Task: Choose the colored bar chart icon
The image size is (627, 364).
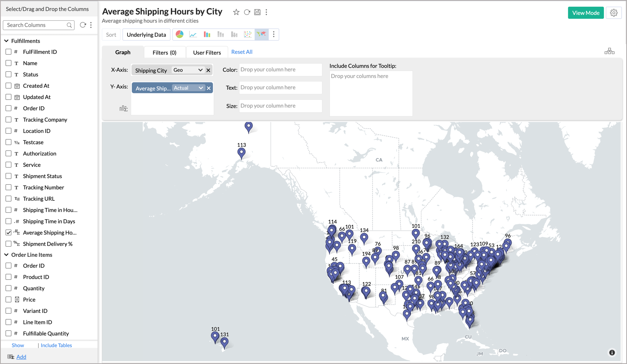Action: pos(207,34)
